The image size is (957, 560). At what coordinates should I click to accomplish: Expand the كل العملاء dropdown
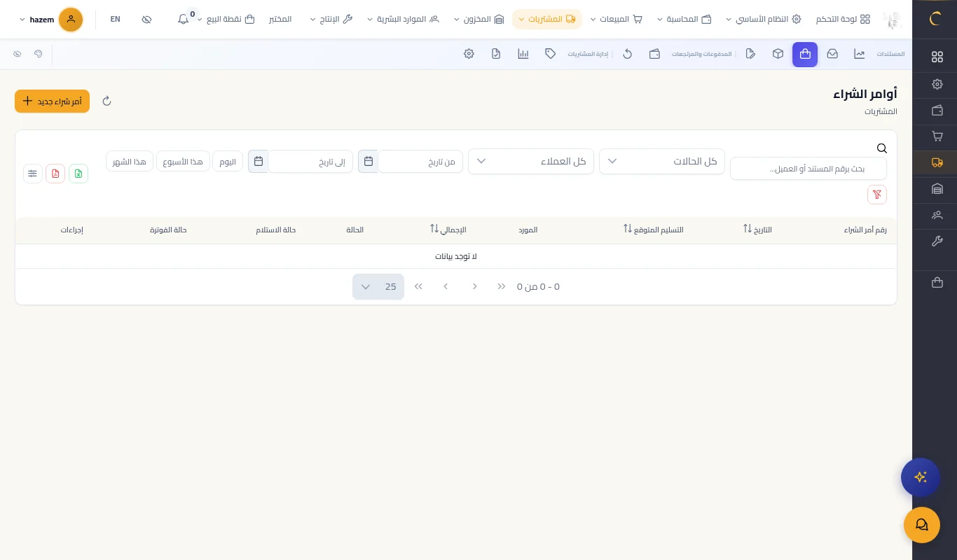point(531,162)
